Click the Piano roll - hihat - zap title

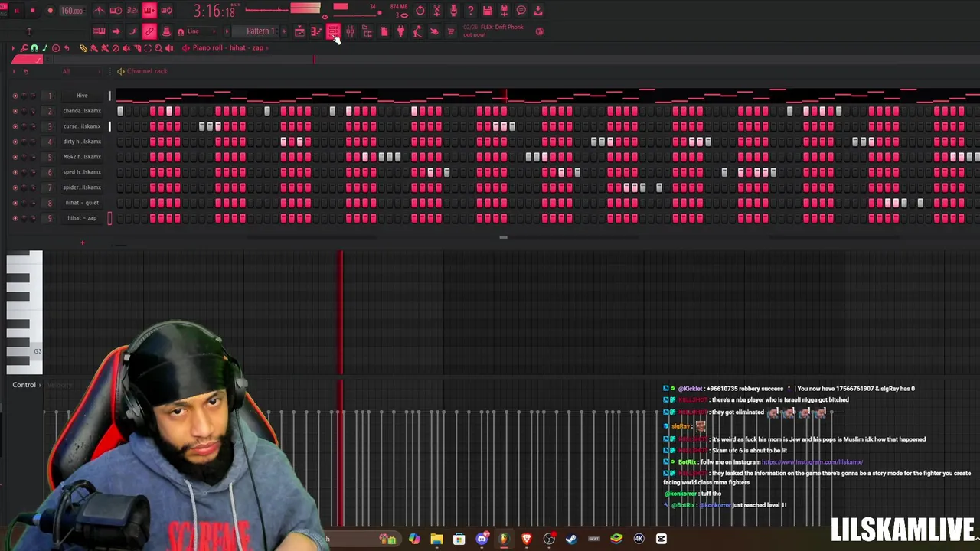(x=228, y=48)
